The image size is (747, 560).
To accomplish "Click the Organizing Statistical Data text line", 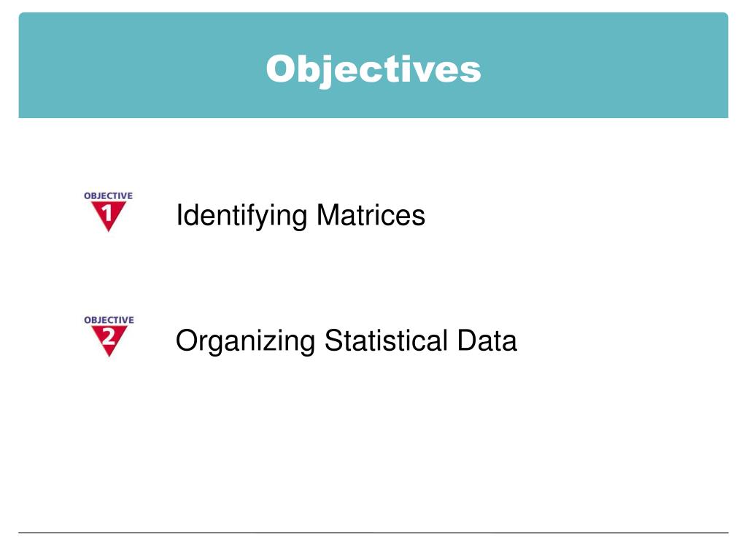I will click(x=347, y=341).
